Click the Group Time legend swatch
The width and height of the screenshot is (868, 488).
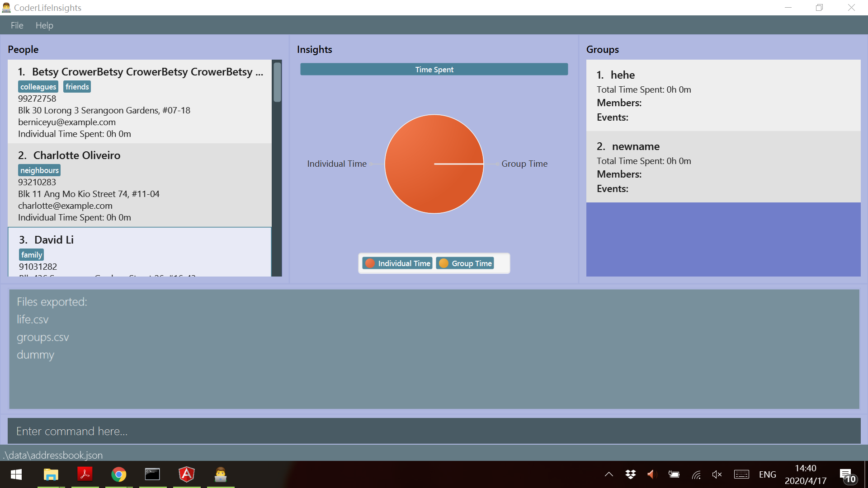443,263
